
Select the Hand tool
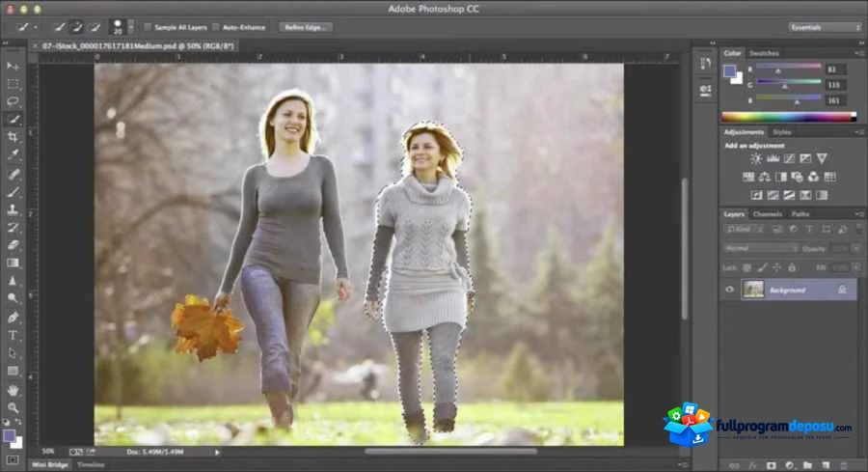13,390
